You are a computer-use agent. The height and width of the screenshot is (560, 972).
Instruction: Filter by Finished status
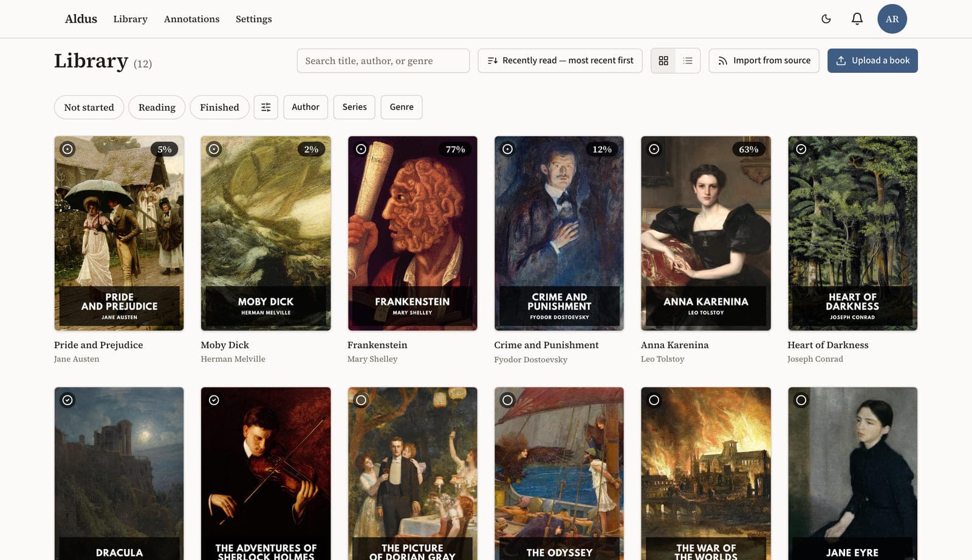click(219, 107)
